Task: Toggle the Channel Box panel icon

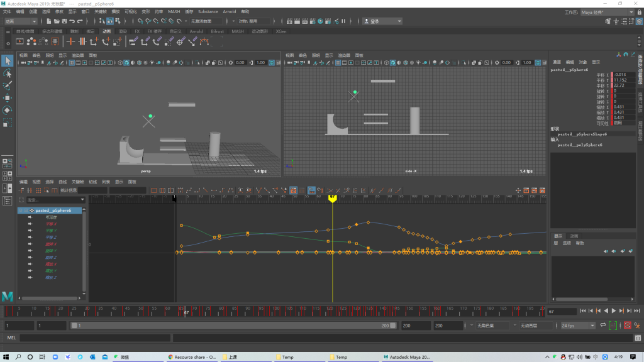Action: (x=640, y=21)
